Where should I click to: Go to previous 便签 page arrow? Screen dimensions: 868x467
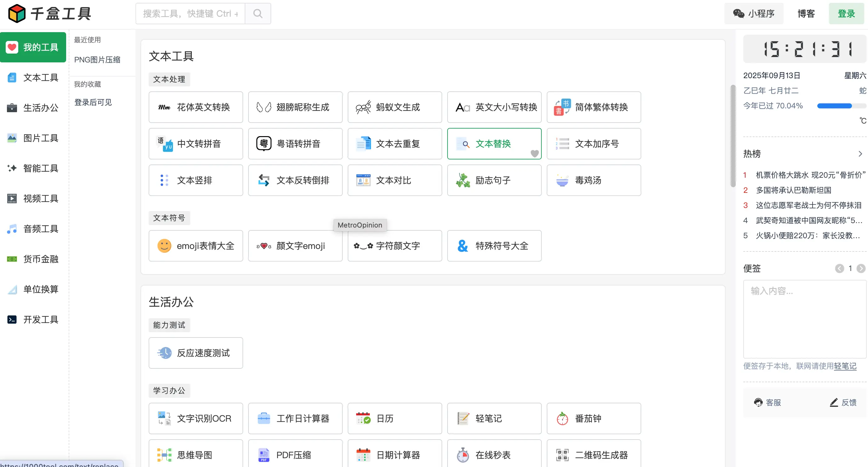pyautogui.click(x=839, y=268)
